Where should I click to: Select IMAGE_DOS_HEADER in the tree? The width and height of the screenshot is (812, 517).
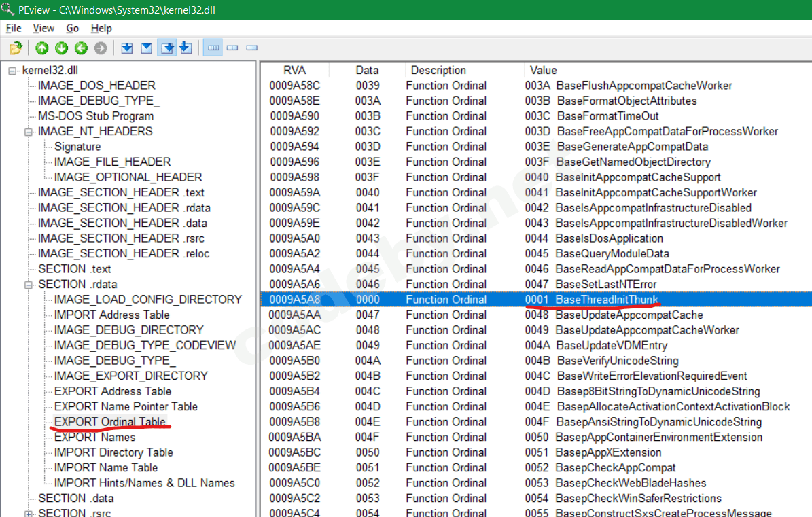(x=97, y=86)
